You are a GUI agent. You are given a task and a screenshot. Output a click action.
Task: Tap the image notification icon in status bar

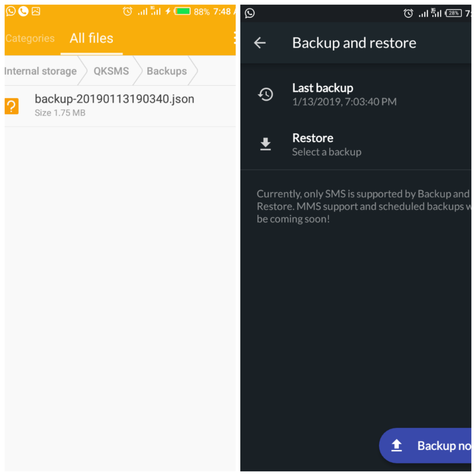point(36,11)
